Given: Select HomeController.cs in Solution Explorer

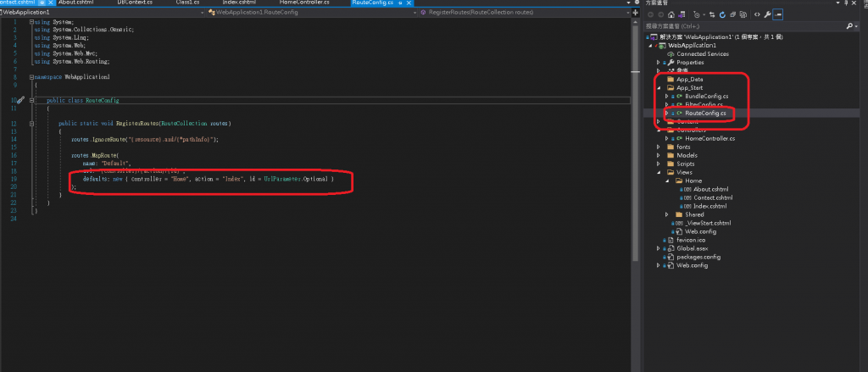Looking at the screenshot, I should [709, 138].
